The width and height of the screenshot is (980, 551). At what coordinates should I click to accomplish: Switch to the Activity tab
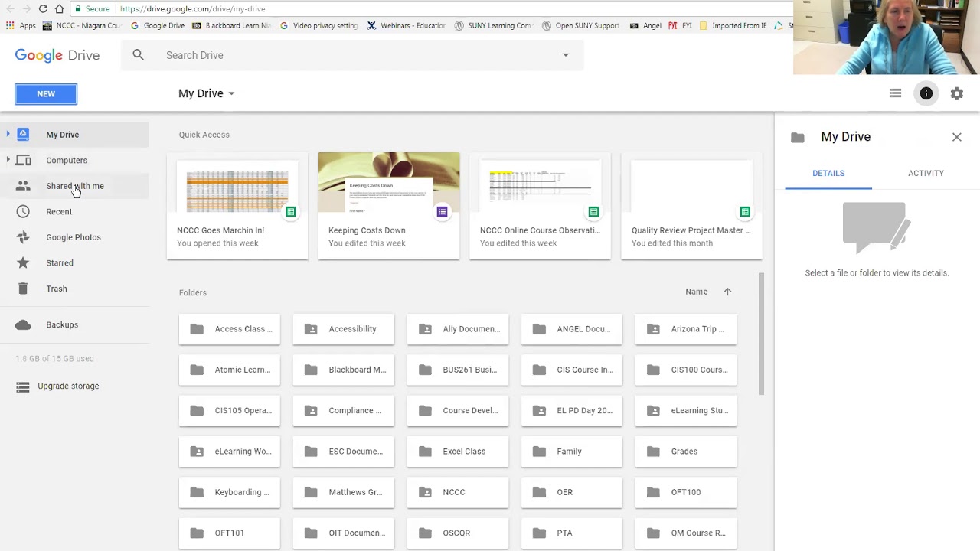[x=926, y=173]
